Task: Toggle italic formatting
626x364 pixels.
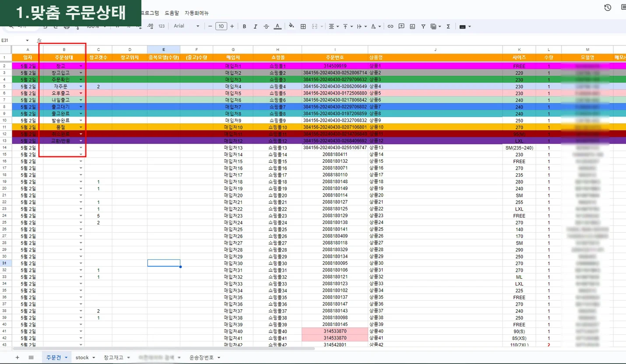Action: click(x=255, y=26)
